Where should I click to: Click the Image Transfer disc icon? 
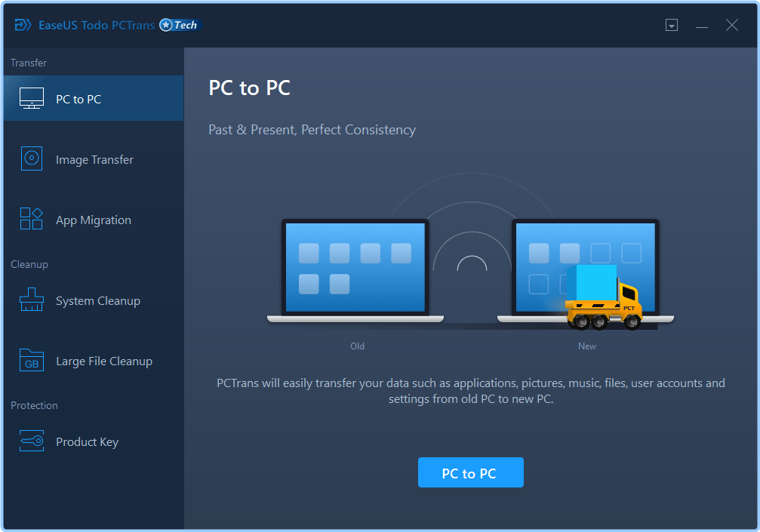(x=32, y=158)
